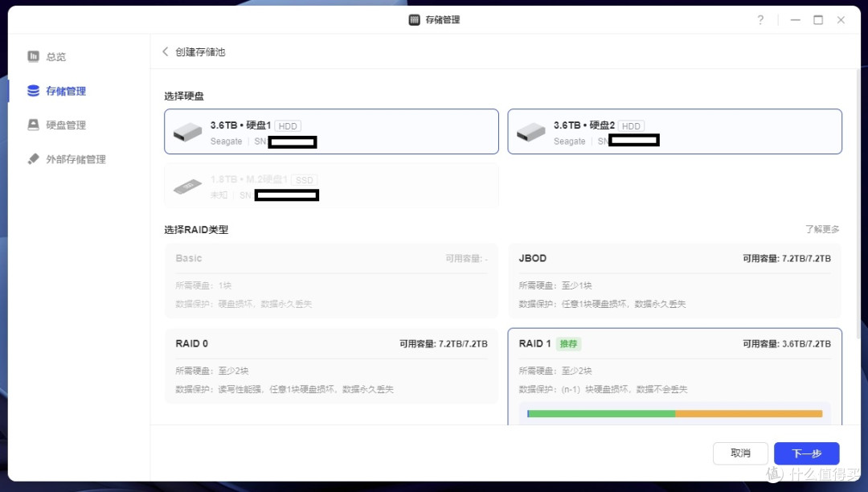Click the green segment of RAID 1 capacity bar
Image resolution: width=868 pixels, height=492 pixels.
click(602, 413)
